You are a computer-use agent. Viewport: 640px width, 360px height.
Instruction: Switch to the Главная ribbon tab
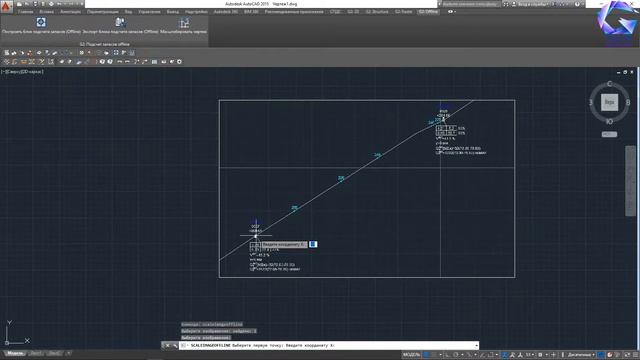(x=25, y=12)
